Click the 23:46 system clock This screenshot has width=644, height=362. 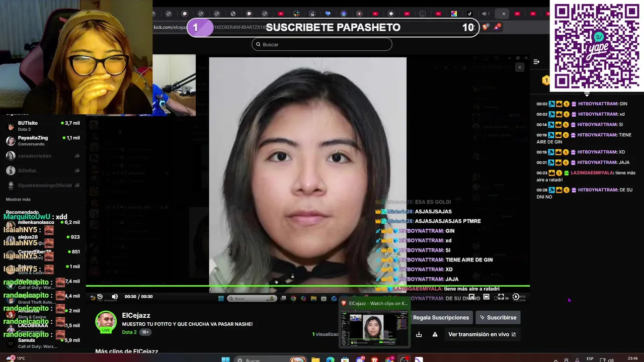tap(632, 358)
